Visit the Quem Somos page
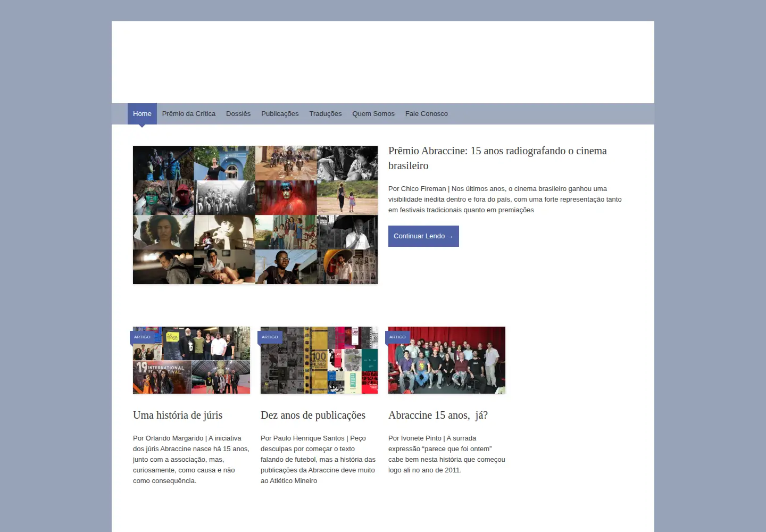 [373, 114]
